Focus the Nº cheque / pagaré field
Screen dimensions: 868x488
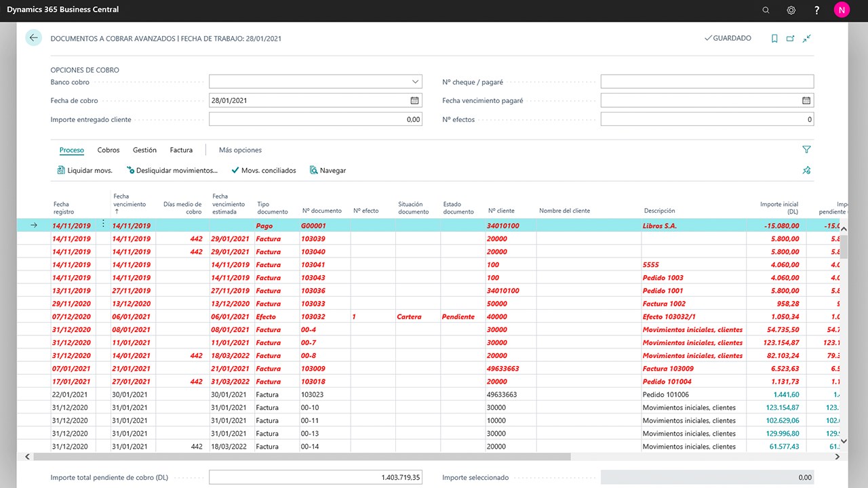(707, 82)
